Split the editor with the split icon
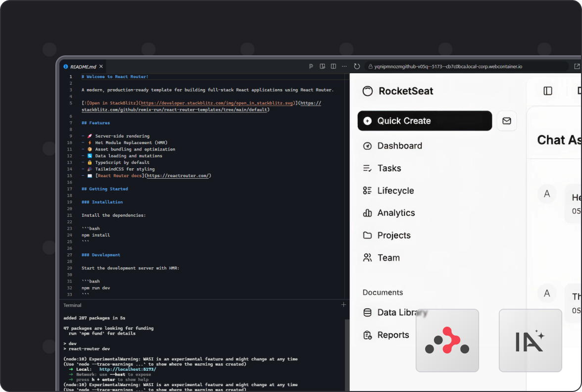Screen dimensions: 582x392 pos(334,66)
